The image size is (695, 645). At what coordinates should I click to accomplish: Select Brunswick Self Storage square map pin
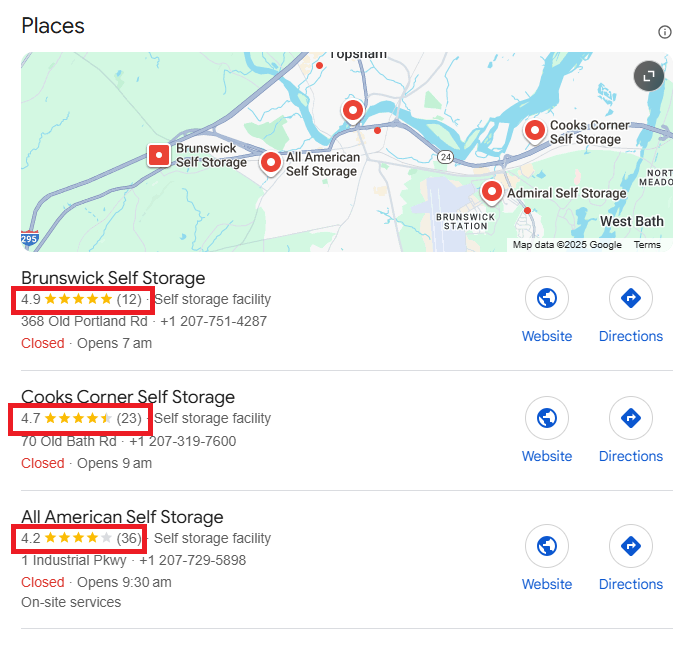coord(158,155)
